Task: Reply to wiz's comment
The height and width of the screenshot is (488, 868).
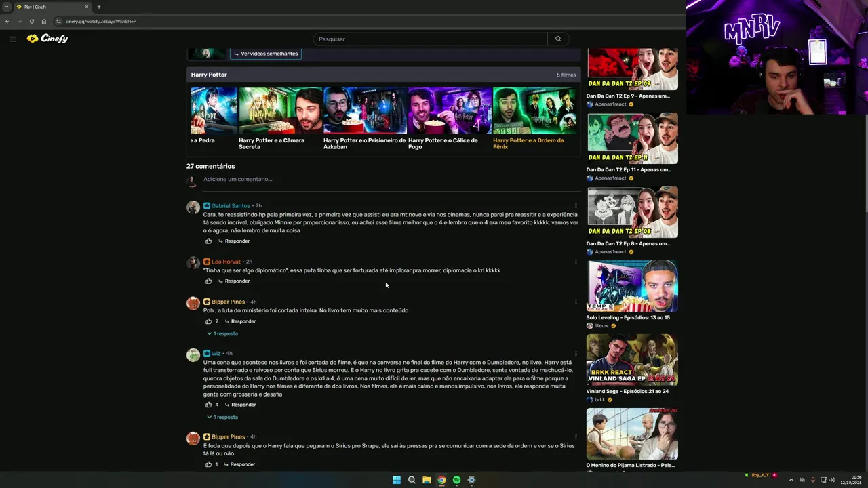Action: coord(240,405)
